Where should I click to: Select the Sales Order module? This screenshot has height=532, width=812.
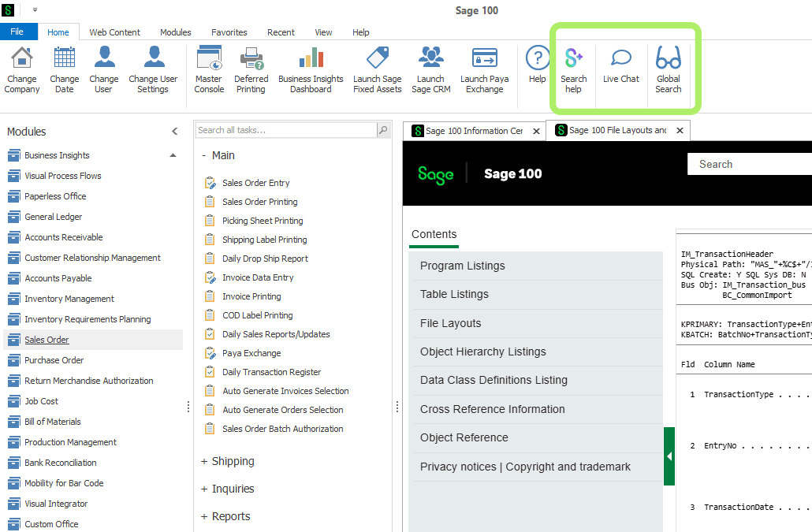click(93, 340)
